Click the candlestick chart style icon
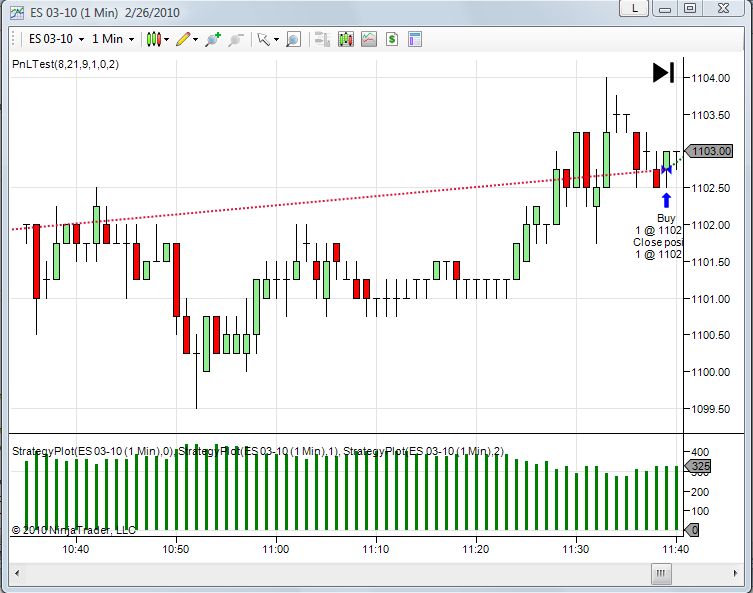The image size is (753, 593). click(x=154, y=39)
